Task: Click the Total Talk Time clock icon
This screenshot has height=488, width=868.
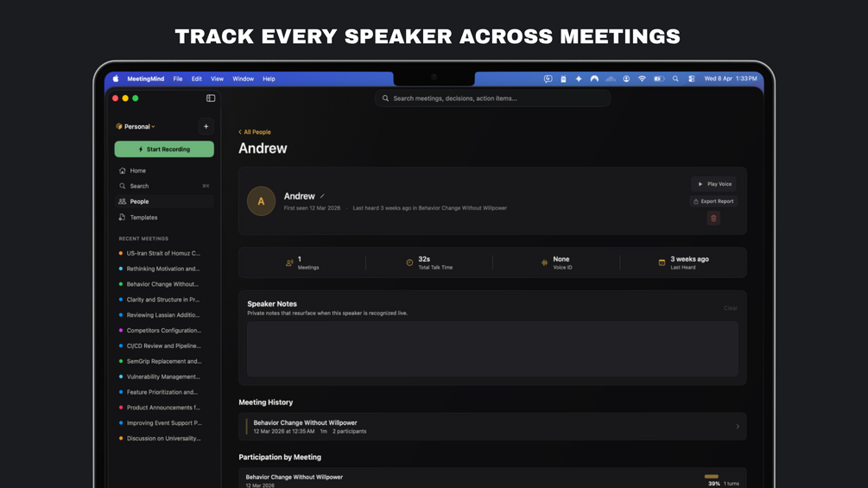Action: click(x=409, y=263)
